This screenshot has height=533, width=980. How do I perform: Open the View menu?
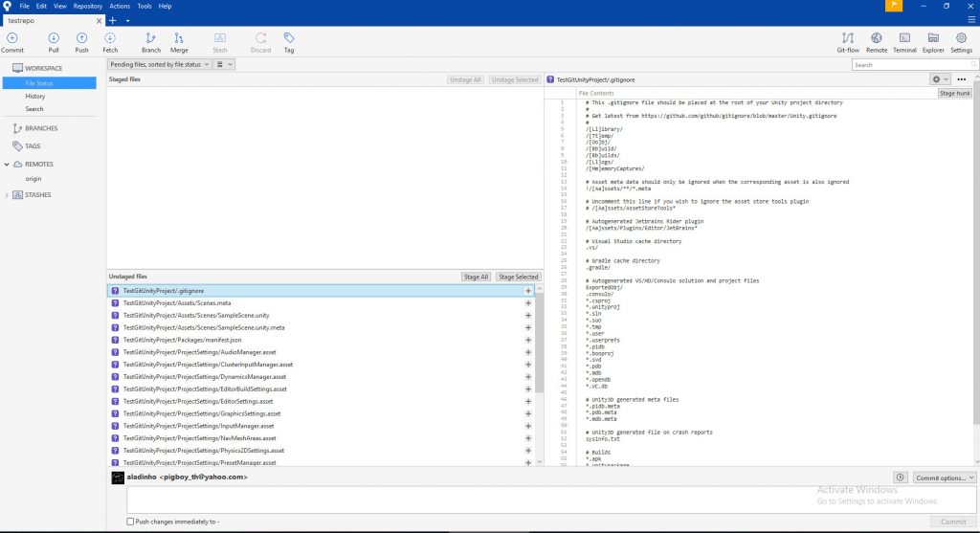click(x=60, y=7)
